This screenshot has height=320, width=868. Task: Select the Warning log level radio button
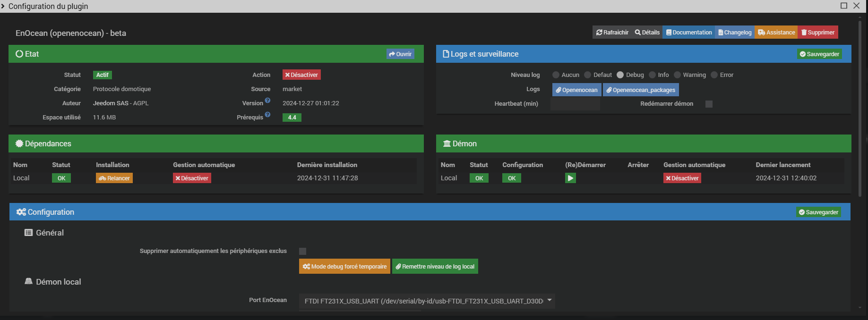(677, 75)
